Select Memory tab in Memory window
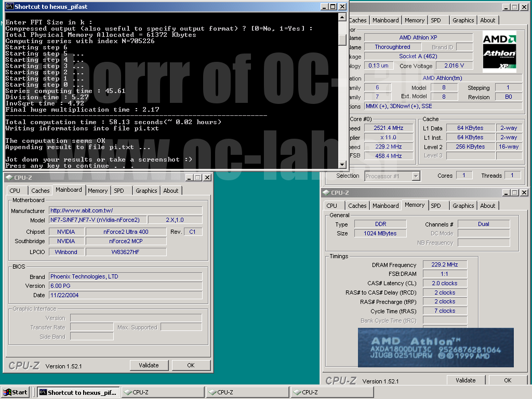This screenshot has width=532, height=399. (x=415, y=205)
